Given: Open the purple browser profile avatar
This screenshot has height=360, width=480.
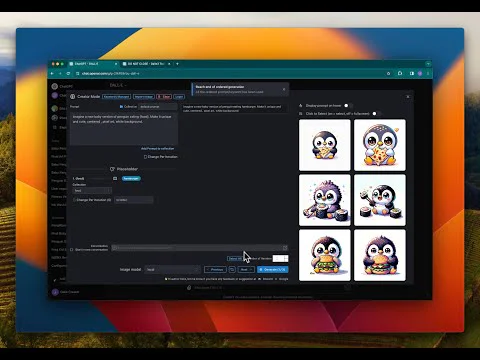Looking at the screenshot, I should (420, 73).
